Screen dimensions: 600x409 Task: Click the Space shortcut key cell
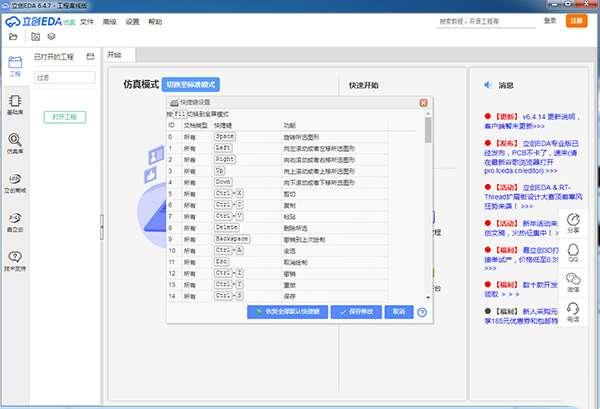point(225,137)
